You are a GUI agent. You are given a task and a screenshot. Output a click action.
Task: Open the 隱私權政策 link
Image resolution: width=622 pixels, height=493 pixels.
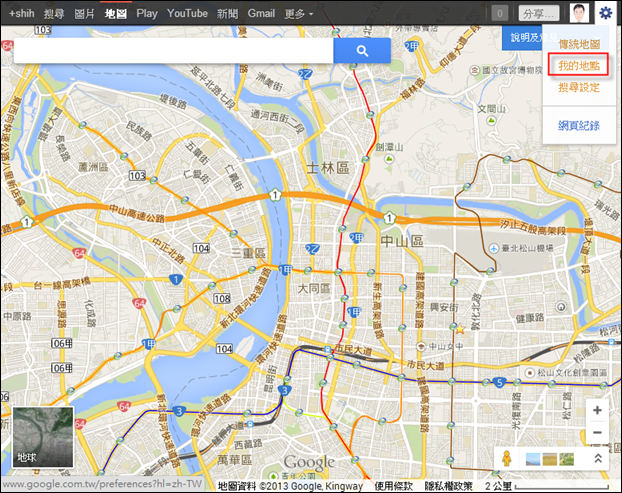point(448,486)
